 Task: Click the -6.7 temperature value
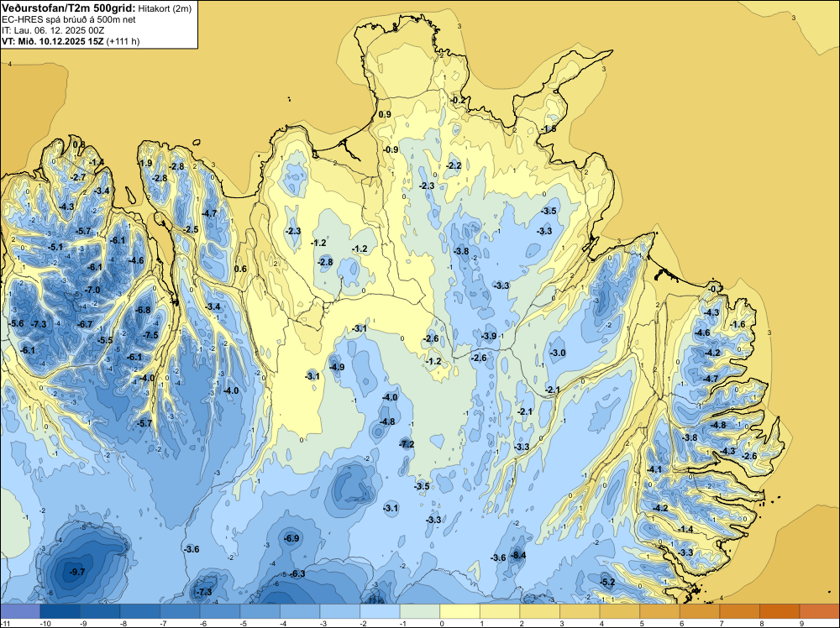pyautogui.click(x=85, y=324)
